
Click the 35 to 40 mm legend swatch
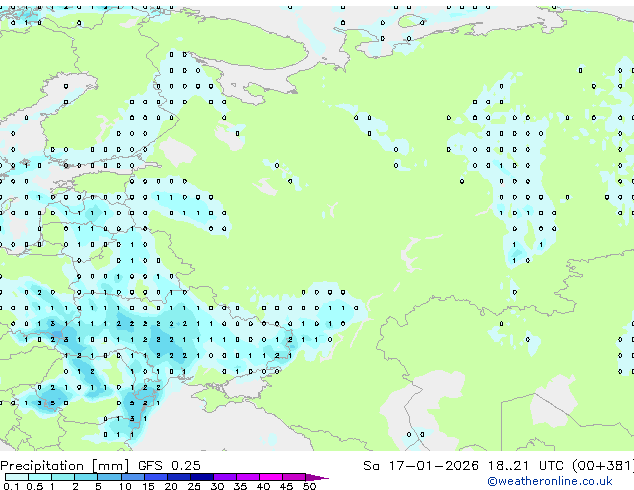point(248,477)
